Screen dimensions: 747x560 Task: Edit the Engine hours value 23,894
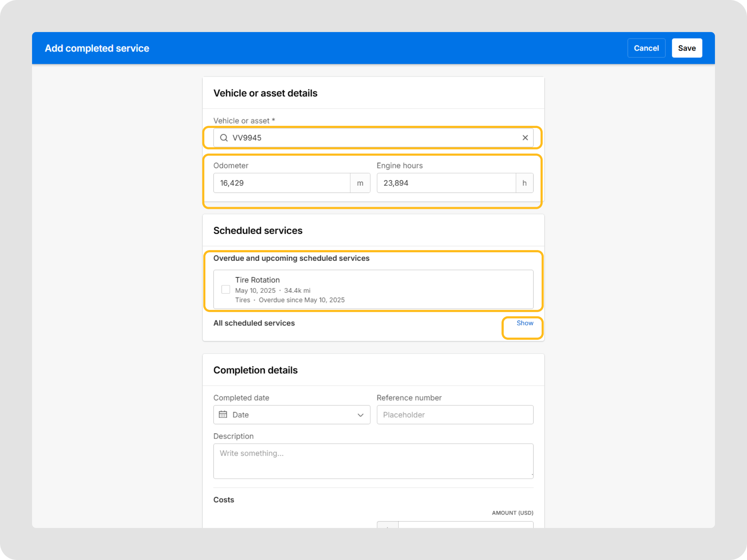(x=446, y=183)
